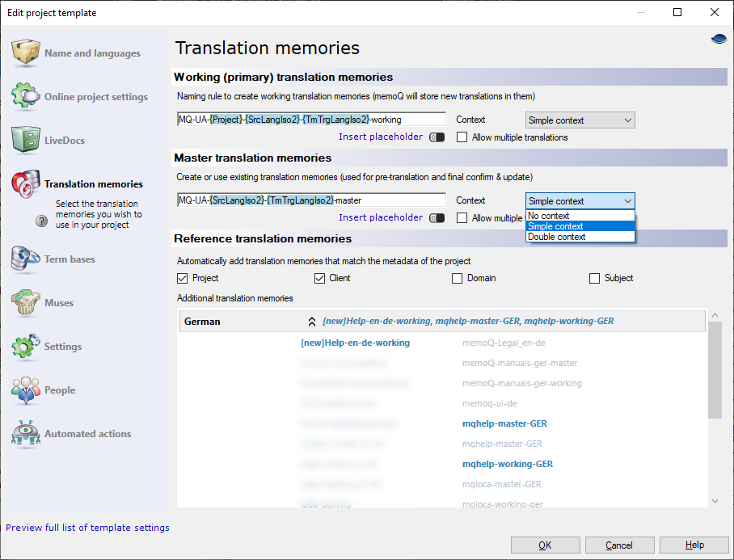The image size is (734, 560).
Task: Uncheck the Client metadata checkbox
Action: click(319, 278)
